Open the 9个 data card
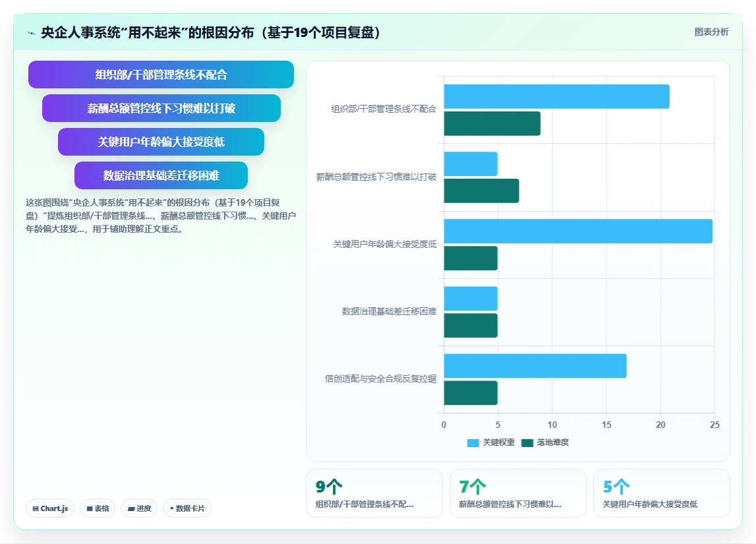Viewport: 756px width, 544px height. [374, 493]
